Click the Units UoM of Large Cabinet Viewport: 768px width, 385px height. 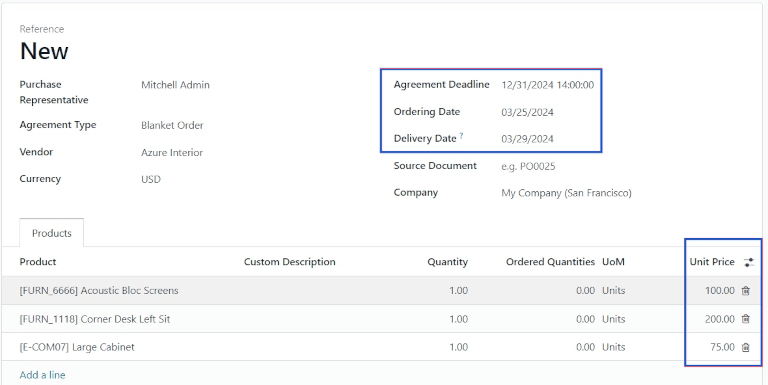tap(613, 347)
